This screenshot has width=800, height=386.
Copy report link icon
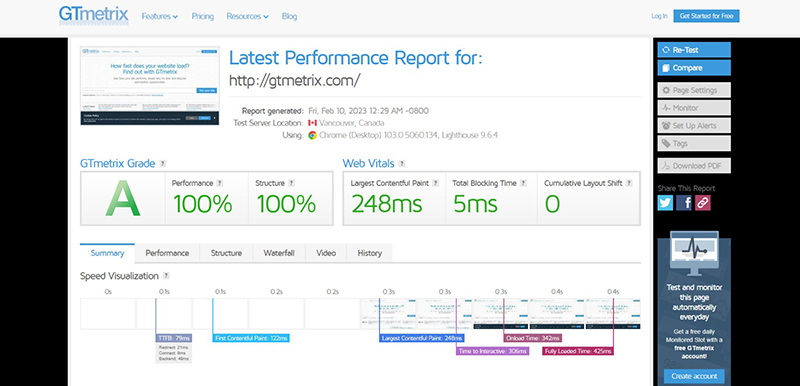703,203
